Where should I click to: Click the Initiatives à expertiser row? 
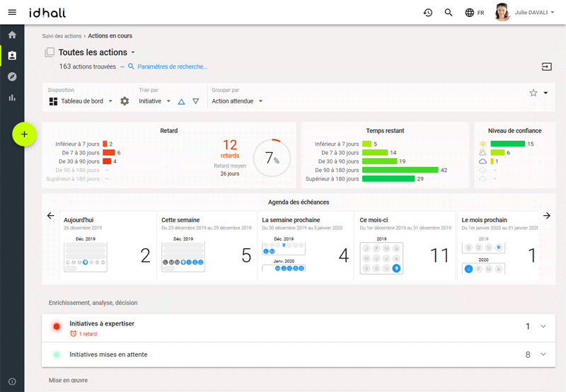click(x=299, y=328)
